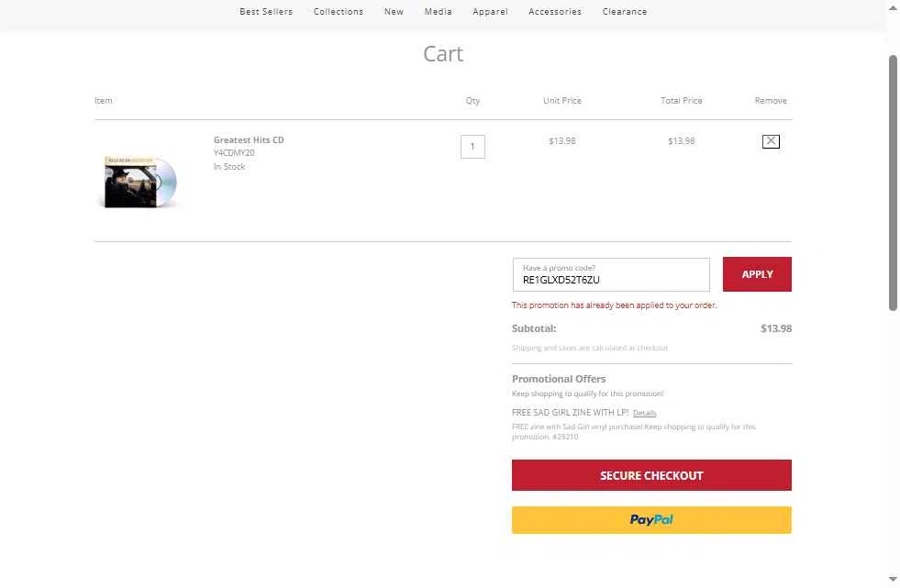Remove Greatest Hits CD with X icon
The width and height of the screenshot is (900, 588).
click(771, 141)
